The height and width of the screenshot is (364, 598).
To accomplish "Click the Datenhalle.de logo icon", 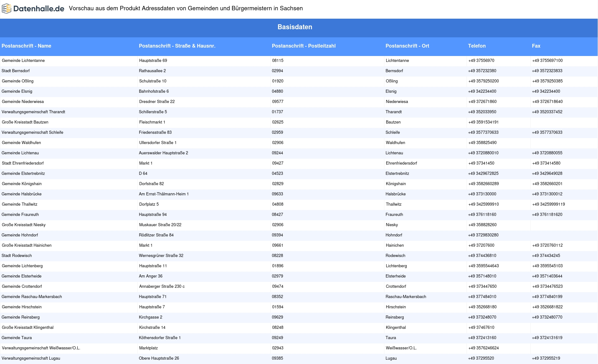I will 7,9.
